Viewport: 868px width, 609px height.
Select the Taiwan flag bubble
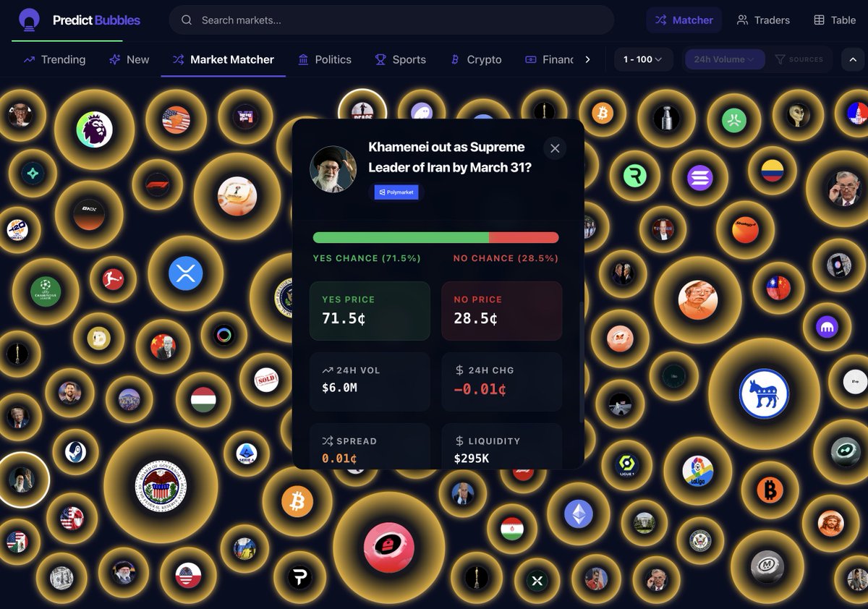coord(778,288)
